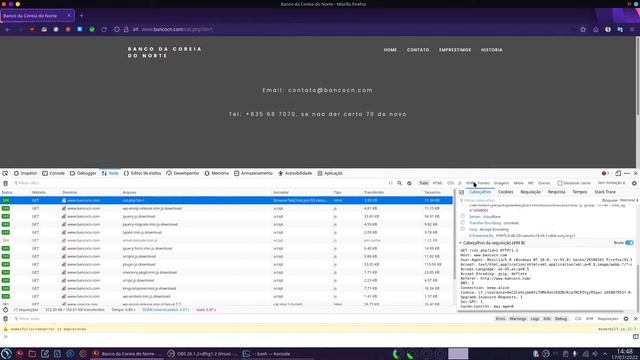Click help icon next to Transfer-Encoding header
Image resolution: width=640 pixels, height=360 pixels.
coord(462,223)
